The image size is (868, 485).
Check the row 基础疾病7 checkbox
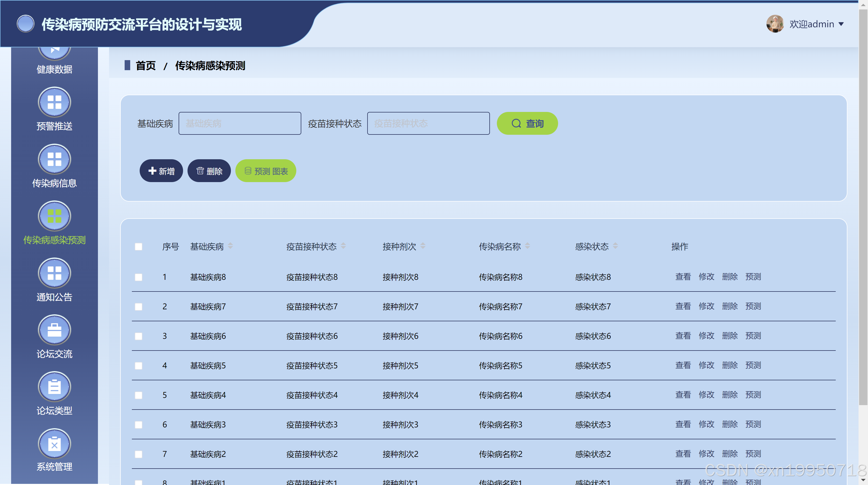click(x=139, y=307)
